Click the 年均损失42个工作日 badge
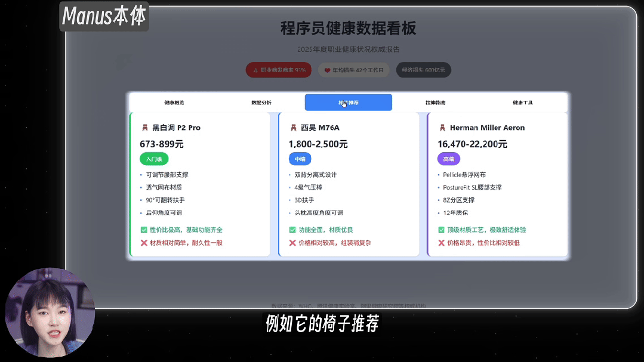 [x=353, y=70]
